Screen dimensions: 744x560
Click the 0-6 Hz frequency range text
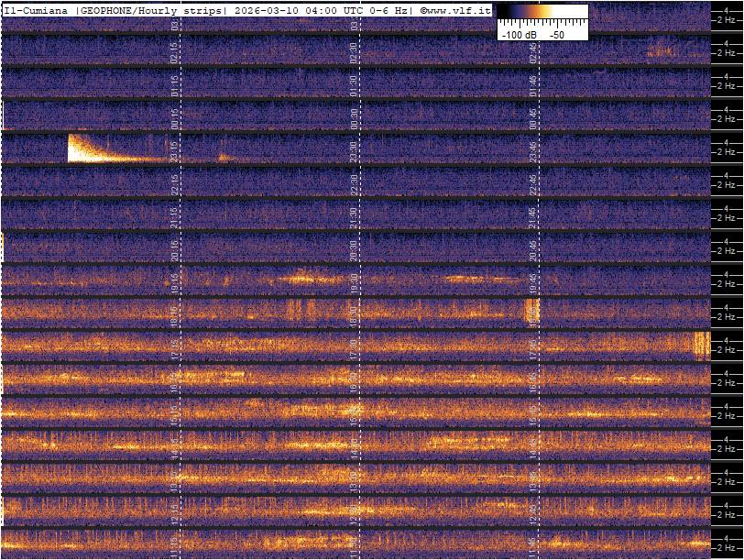pyautogui.click(x=391, y=9)
